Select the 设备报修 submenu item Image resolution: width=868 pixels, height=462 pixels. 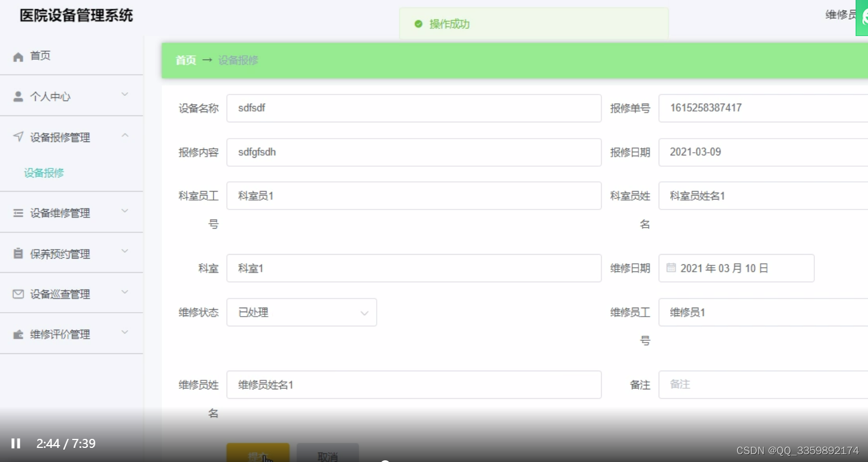click(x=44, y=173)
